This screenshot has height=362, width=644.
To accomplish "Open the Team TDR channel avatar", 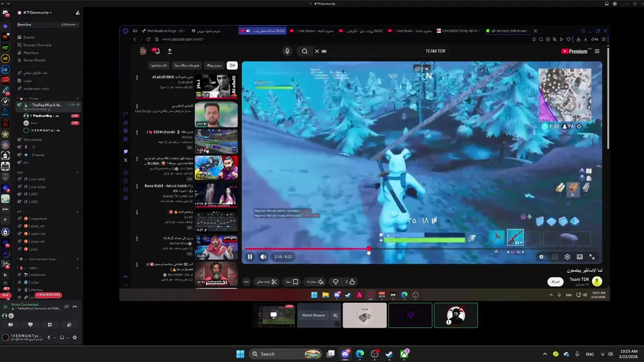I will pos(597,282).
